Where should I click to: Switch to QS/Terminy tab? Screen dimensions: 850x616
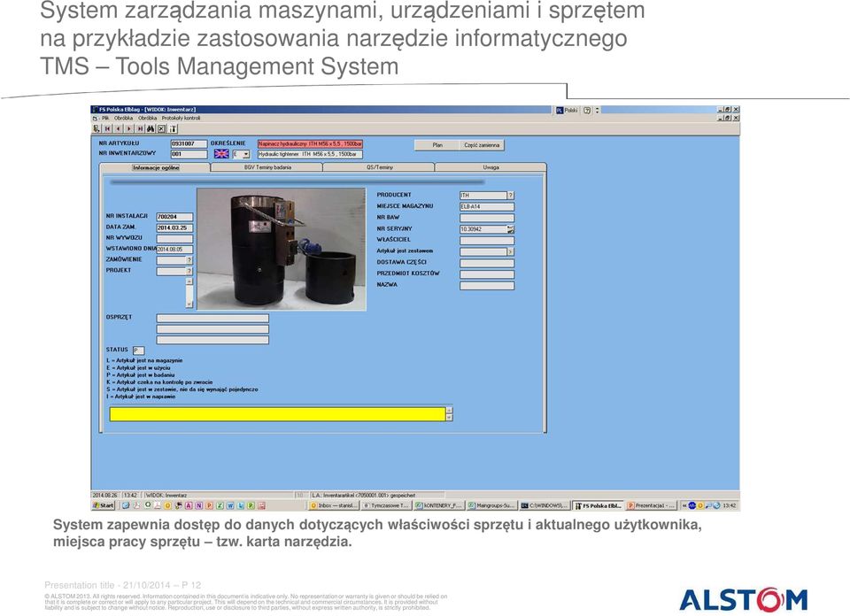(379, 167)
